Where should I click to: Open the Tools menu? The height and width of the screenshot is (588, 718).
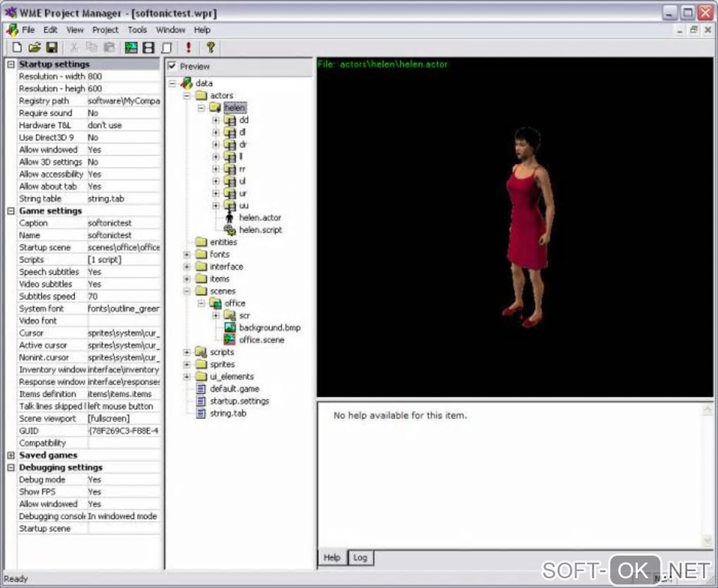coord(137,30)
